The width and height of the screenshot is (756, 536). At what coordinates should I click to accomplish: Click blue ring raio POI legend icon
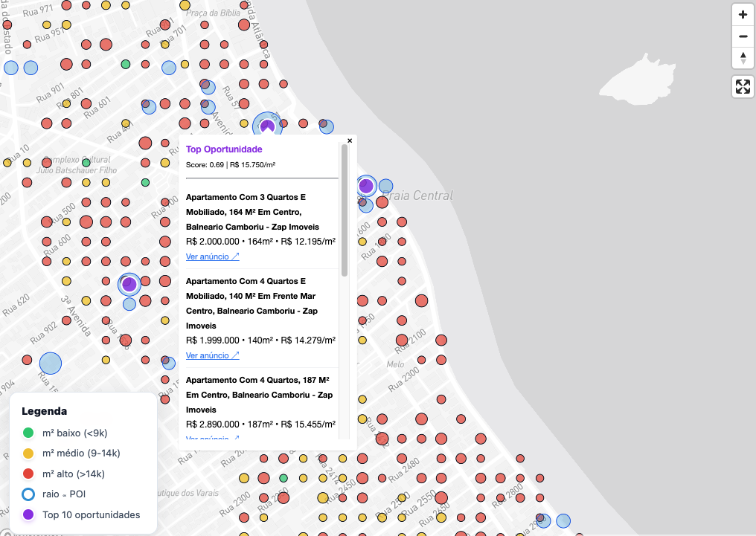pos(28,494)
